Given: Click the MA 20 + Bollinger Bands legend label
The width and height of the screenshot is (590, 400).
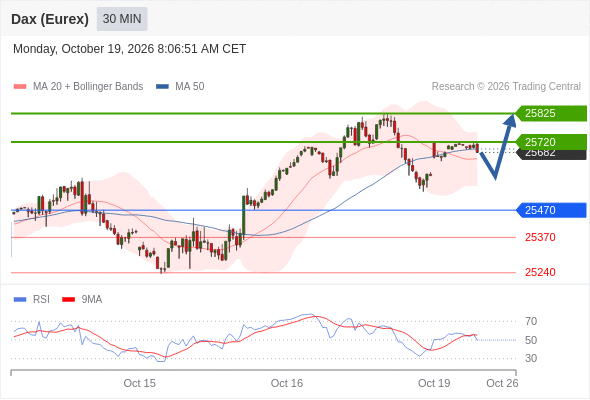Looking at the screenshot, I should [88, 87].
